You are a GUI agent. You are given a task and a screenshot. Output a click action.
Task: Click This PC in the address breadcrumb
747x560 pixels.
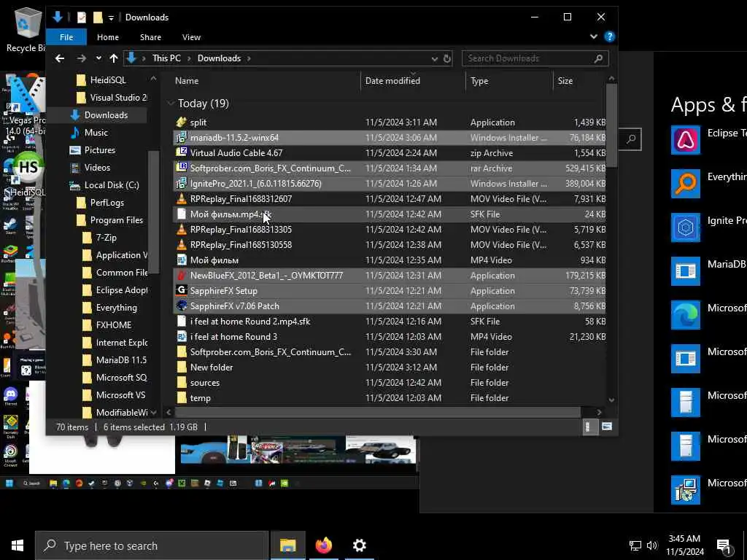(166, 58)
